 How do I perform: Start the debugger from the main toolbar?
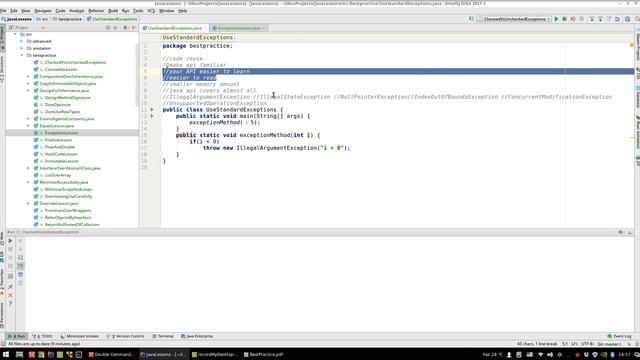(x=565, y=19)
